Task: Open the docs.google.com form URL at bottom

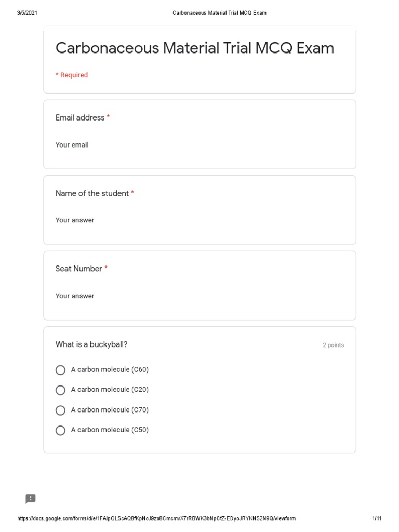Action: coord(156,518)
